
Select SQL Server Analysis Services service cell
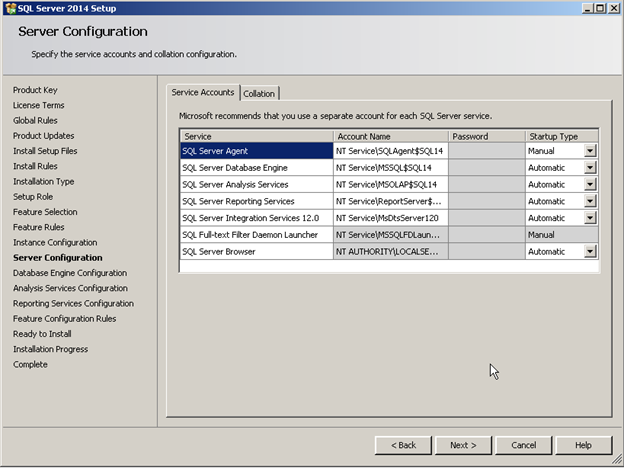257,184
